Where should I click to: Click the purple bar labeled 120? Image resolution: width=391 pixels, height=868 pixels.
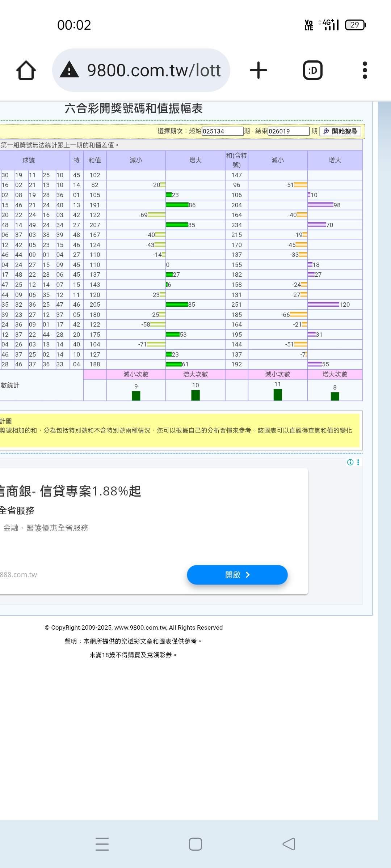323,305
